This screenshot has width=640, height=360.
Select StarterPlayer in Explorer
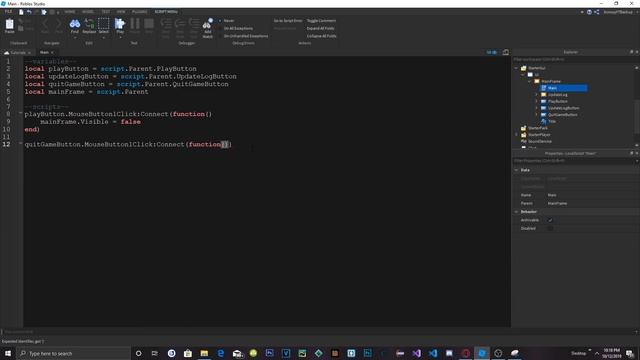pyautogui.click(x=539, y=135)
